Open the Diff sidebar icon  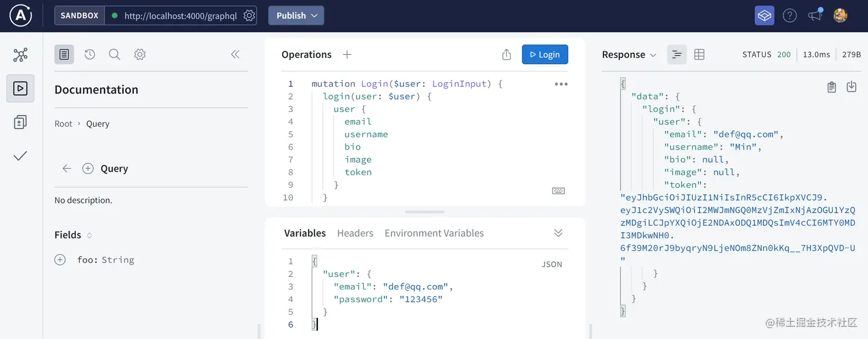pos(20,122)
